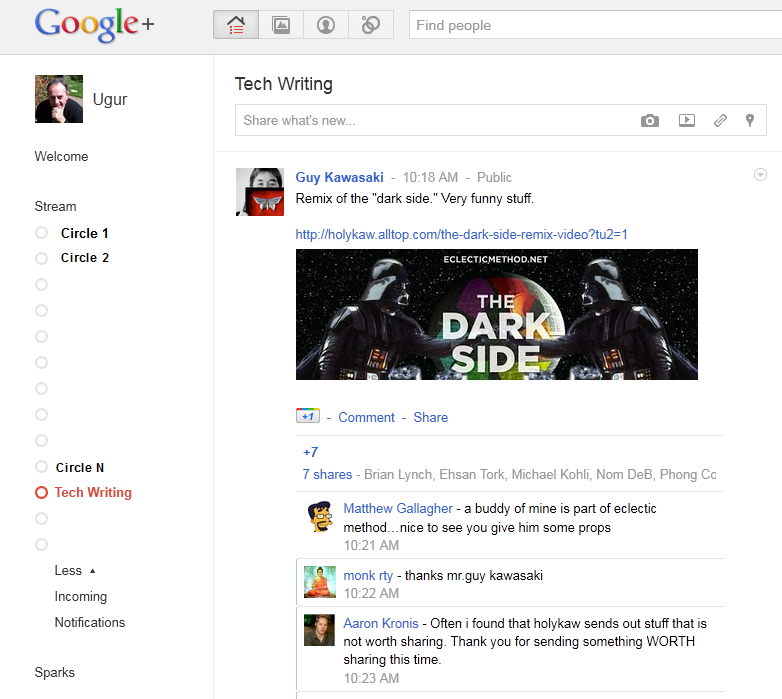
Task: Open Matthew Gallagher's profile link
Action: (398, 509)
